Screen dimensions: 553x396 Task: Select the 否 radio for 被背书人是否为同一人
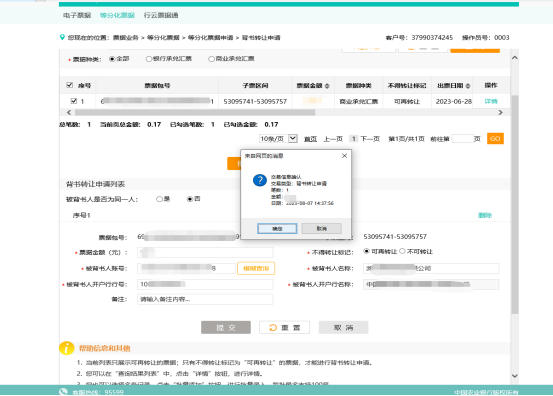point(189,199)
